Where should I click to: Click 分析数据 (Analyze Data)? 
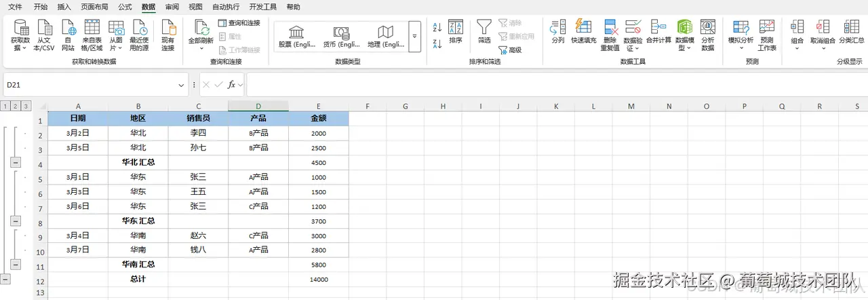click(708, 35)
